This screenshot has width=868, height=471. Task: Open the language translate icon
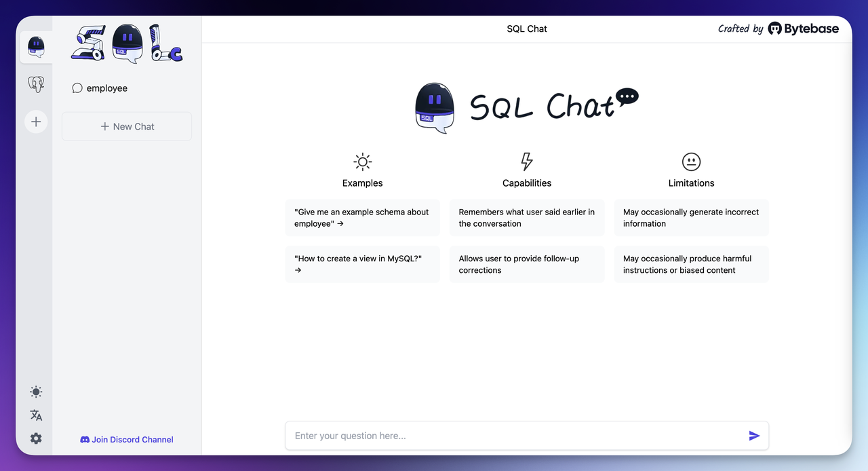tap(36, 415)
